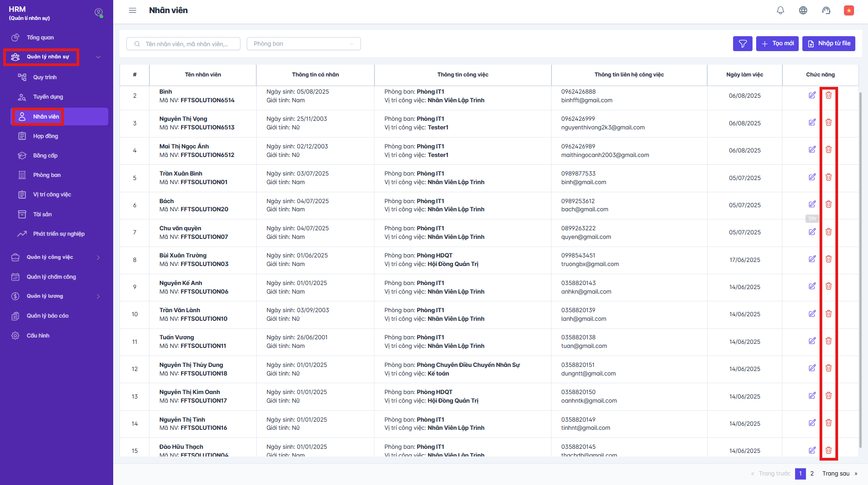
Task: Click the filter funnel button
Action: pyautogui.click(x=743, y=43)
